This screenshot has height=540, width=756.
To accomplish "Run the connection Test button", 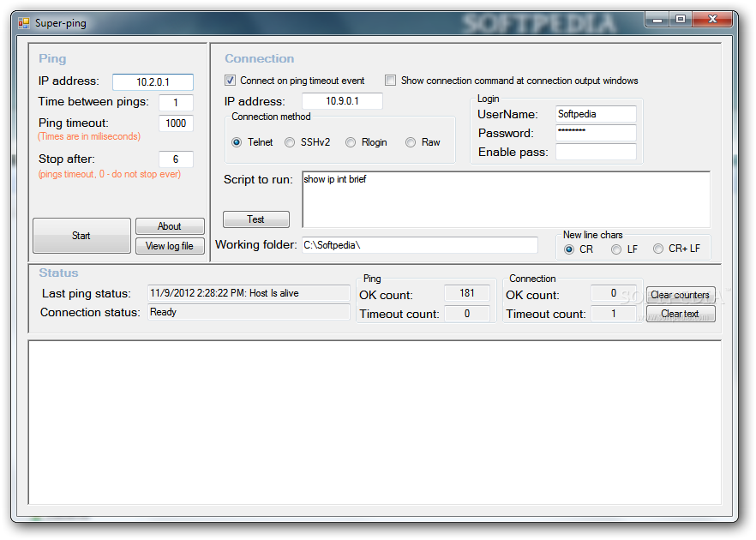I will click(256, 219).
